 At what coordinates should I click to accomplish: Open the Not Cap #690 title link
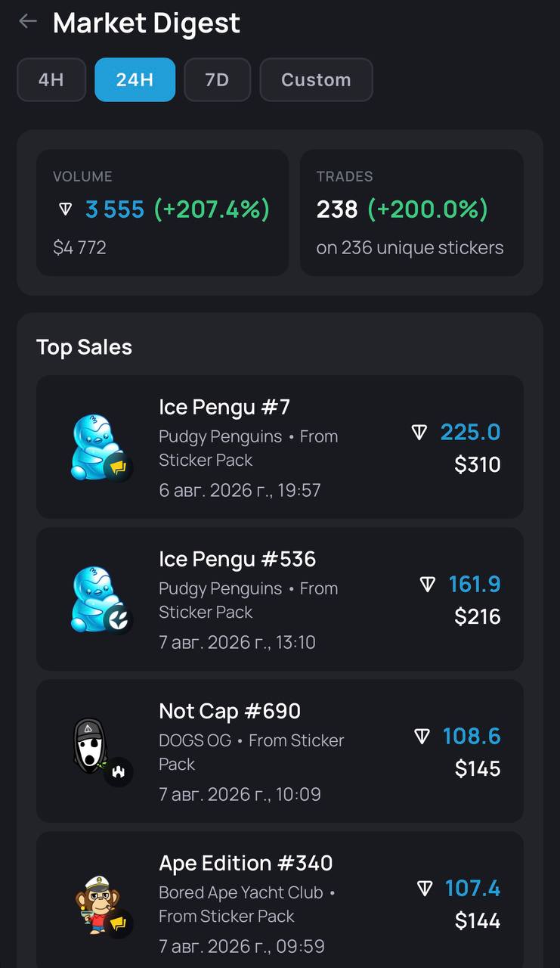pos(230,711)
